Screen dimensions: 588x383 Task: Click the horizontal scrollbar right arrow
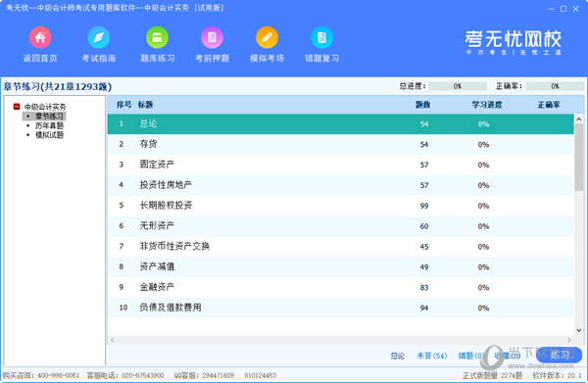pyautogui.click(x=569, y=340)
